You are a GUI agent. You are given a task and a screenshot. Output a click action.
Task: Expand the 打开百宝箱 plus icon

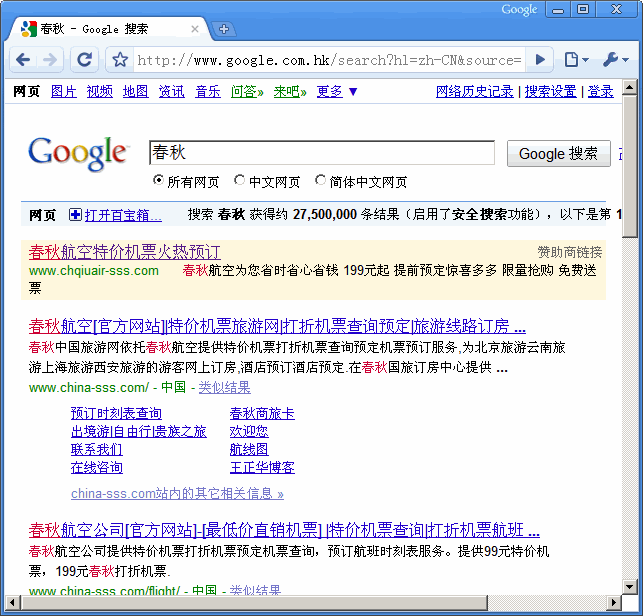tap(75, 214)
